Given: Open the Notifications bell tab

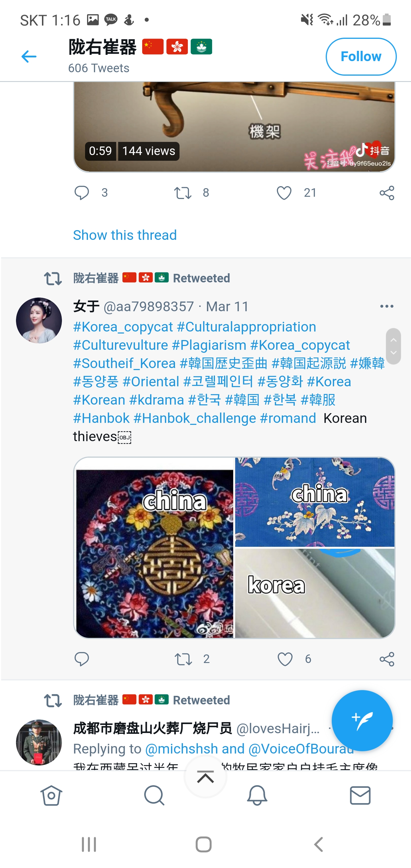Looking at the screenshot, I should coord(257,795).
